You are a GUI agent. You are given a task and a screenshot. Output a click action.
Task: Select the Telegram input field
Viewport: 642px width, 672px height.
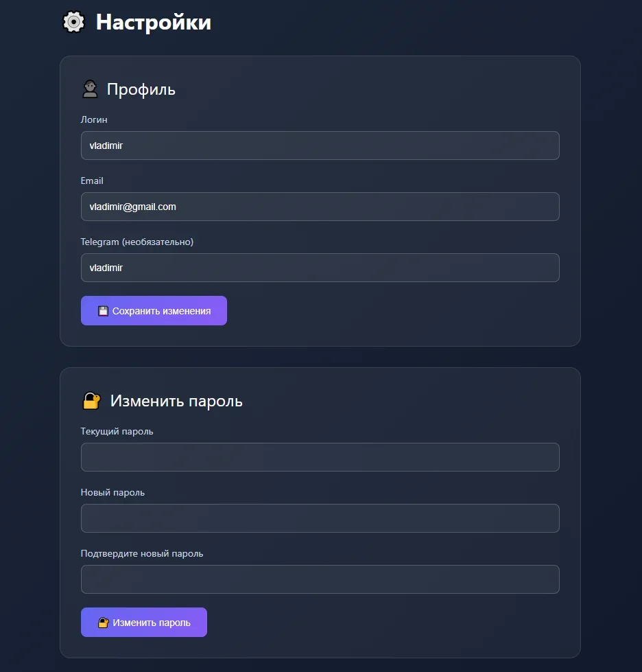(x=320, y=268)
